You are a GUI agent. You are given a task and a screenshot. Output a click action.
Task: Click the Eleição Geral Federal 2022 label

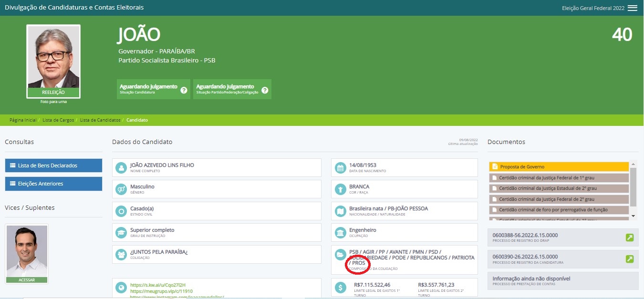click(593, 8)
